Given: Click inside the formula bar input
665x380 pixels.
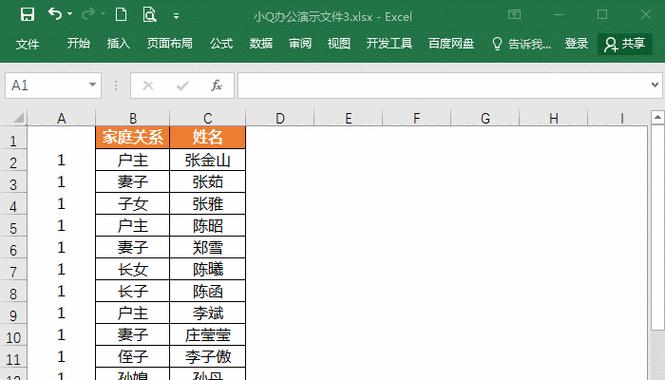Looking at the screenshot, I should (443, 86).
